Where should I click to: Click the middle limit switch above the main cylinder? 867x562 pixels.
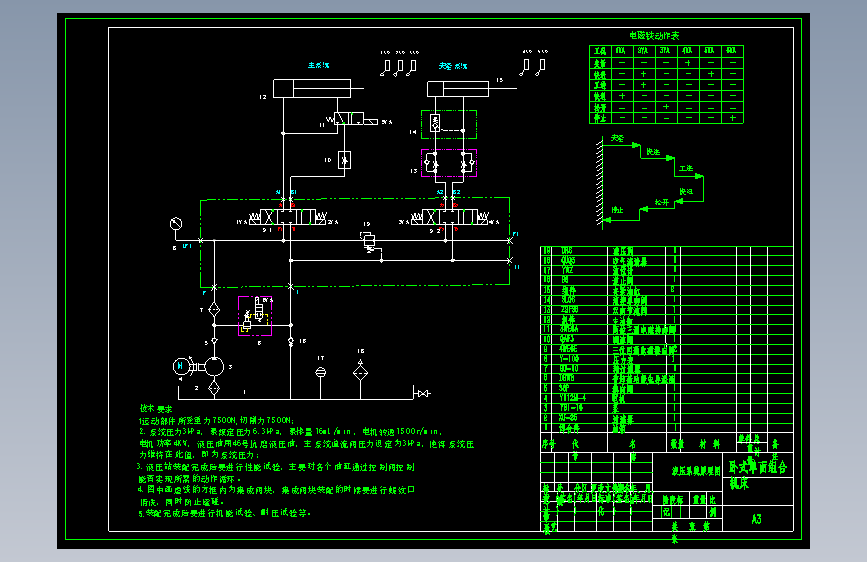399,67
